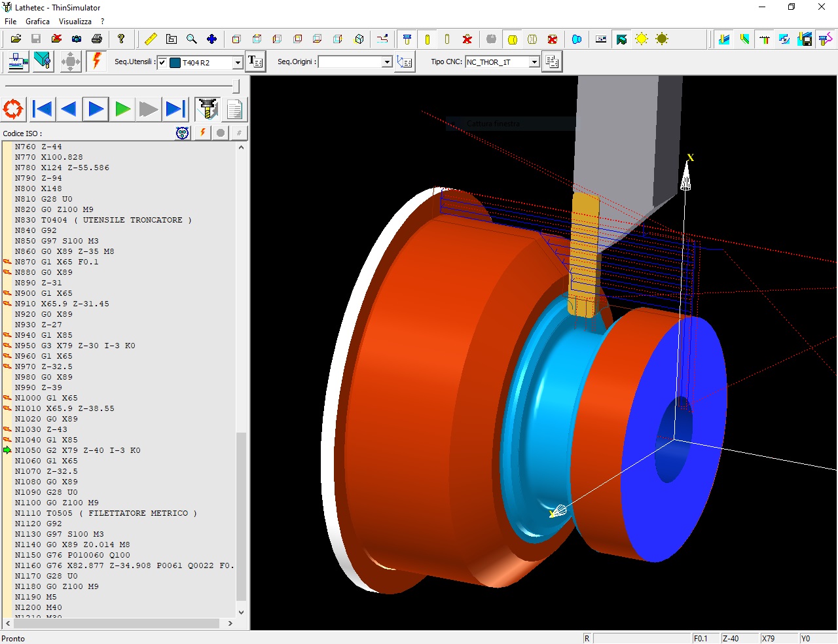Open the ? help menu

[102, 22]
